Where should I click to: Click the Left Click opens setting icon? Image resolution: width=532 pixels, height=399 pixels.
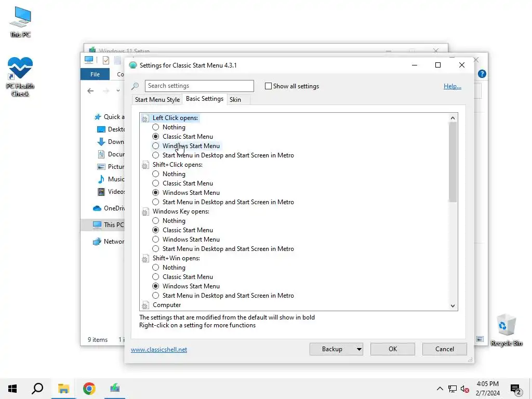click(x=145, y=118)
